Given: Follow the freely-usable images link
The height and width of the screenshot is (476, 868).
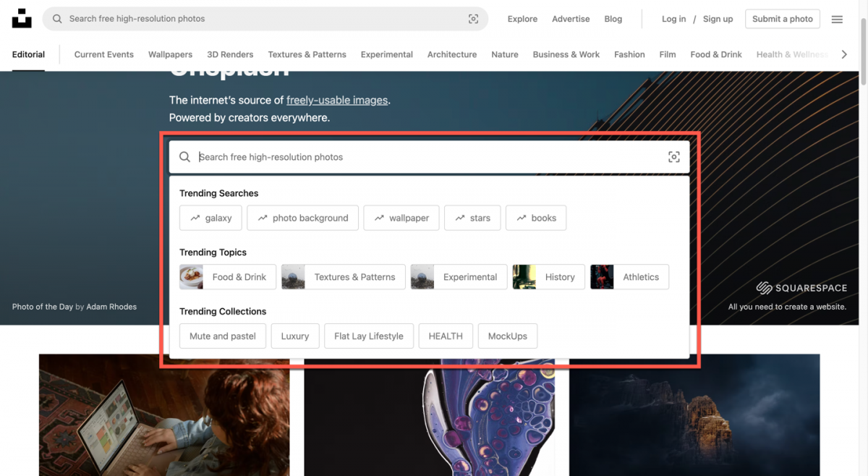Looking at the screenshot, I should tap(337, 101).
